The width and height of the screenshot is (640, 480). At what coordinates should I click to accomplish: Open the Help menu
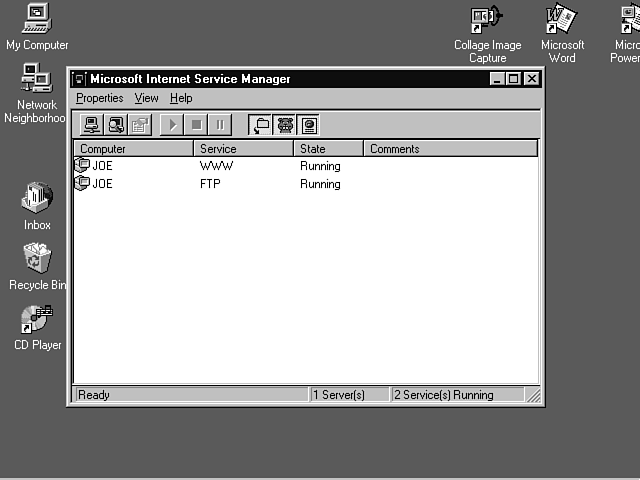[x=181, y=98]
